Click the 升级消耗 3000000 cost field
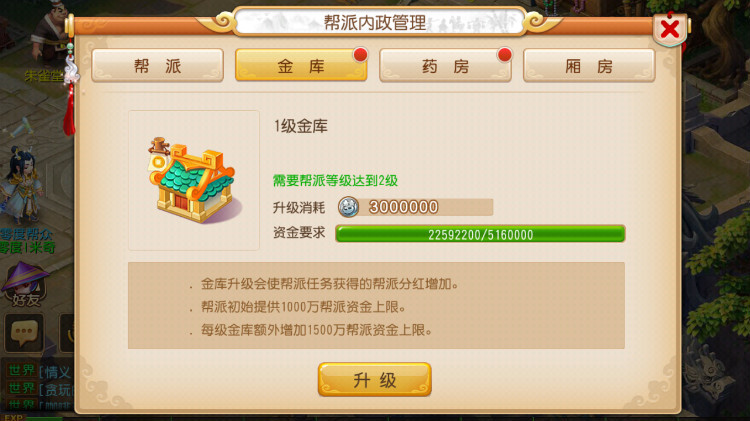Image resolution: width=750 pixels, height=421 pixels. coord(416,207)
